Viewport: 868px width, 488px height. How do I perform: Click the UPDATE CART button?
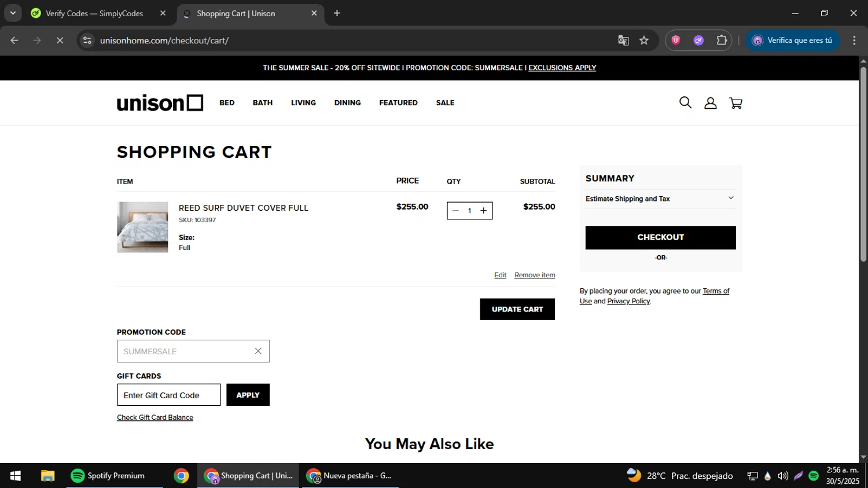[517, 309]
